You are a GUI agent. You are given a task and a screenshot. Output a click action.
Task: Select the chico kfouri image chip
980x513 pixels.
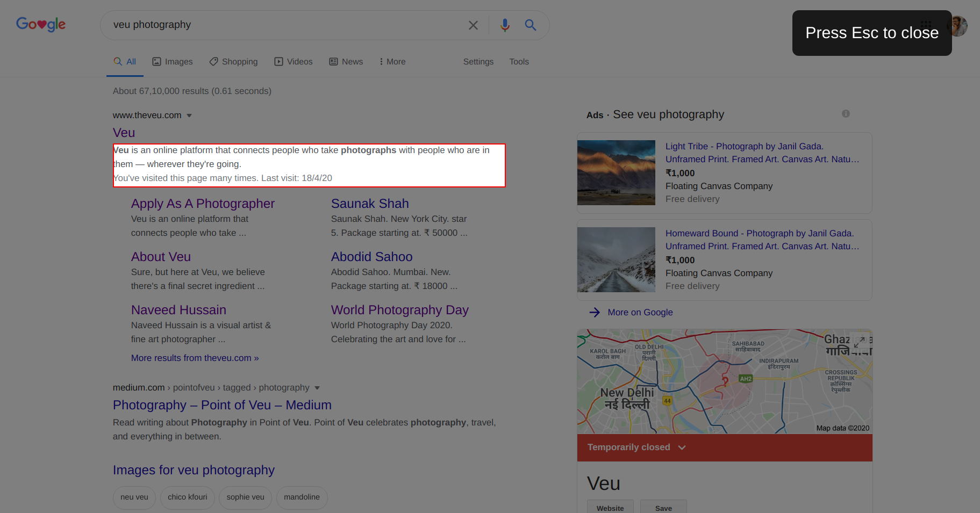click(187, 497)
